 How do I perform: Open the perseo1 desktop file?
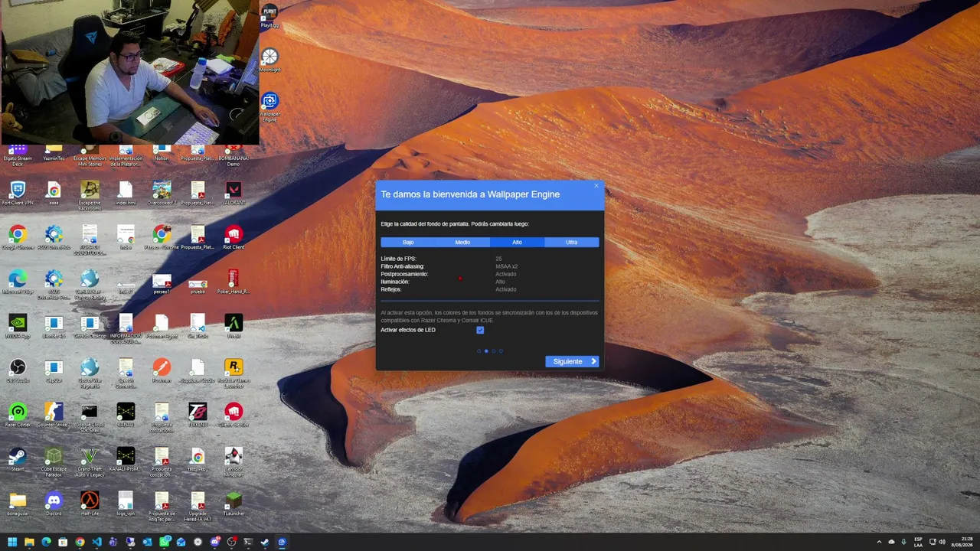click(x=162, y=282)
